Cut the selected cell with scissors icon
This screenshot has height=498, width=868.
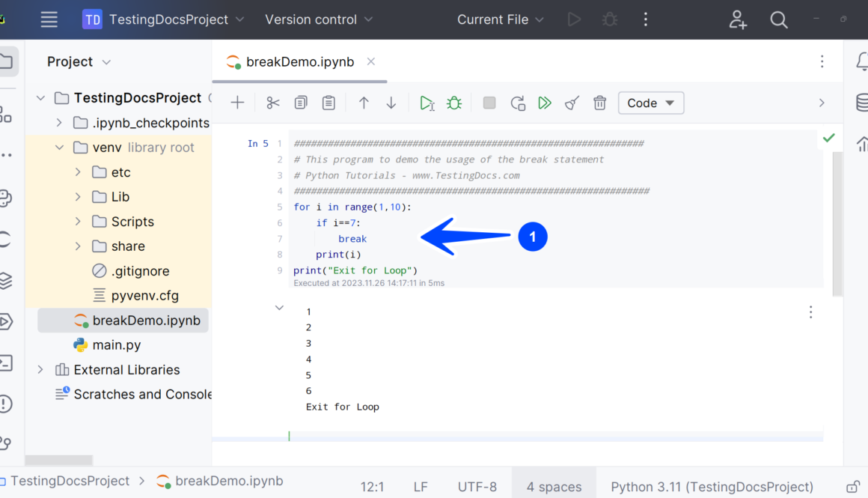[x=273, y=103]
